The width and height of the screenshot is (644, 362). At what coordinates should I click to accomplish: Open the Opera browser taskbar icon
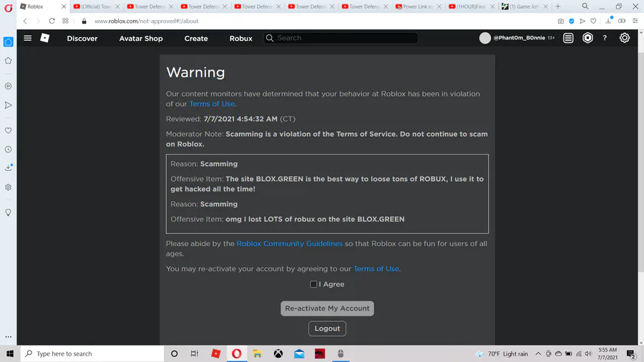click(x=237, y=353)
